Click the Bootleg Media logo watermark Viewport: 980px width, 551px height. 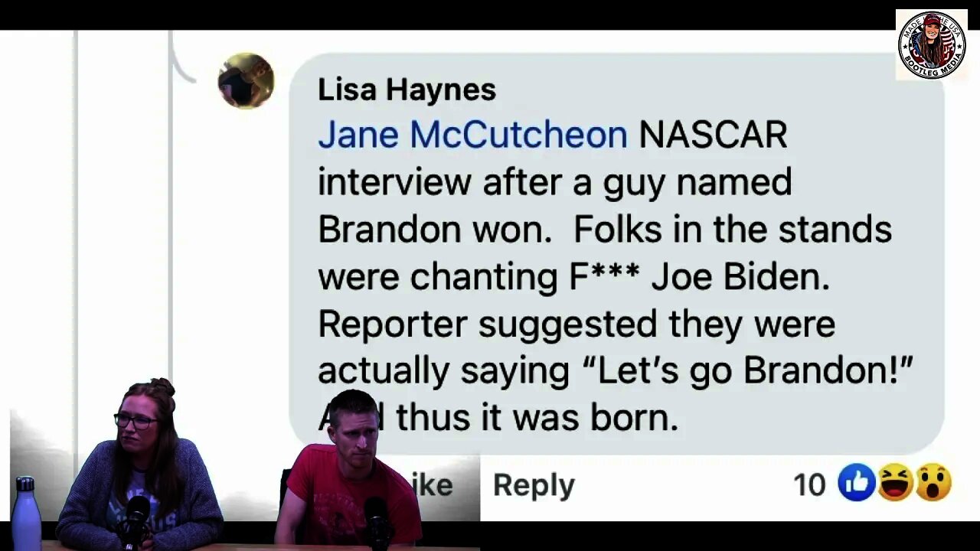[932, 44]
